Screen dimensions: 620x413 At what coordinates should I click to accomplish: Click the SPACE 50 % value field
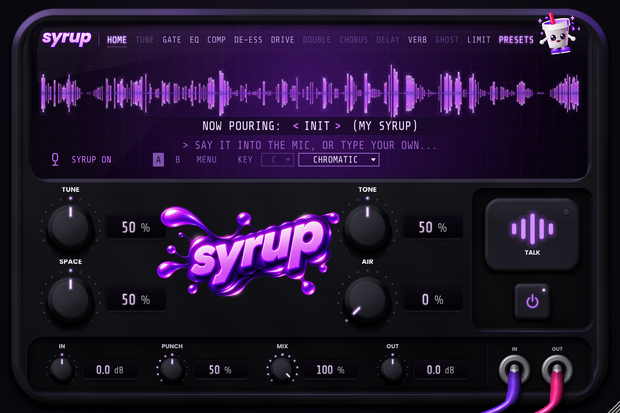click(x=136, y=299)
